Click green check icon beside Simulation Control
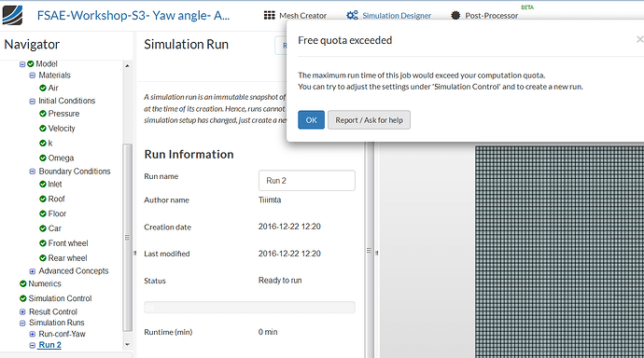The height and width of the screenshot is (358, 644). coord(23,298)
